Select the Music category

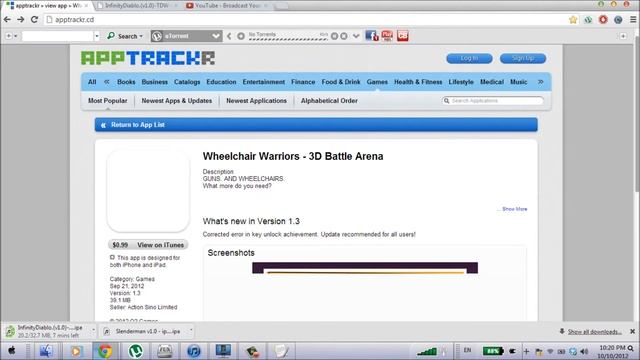518,82
